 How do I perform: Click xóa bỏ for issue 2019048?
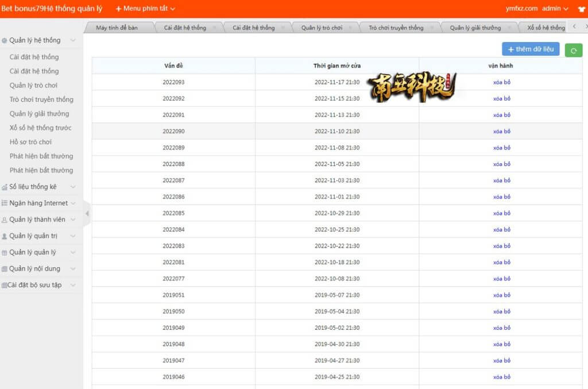pyautogui.click(x=502, y=344)
